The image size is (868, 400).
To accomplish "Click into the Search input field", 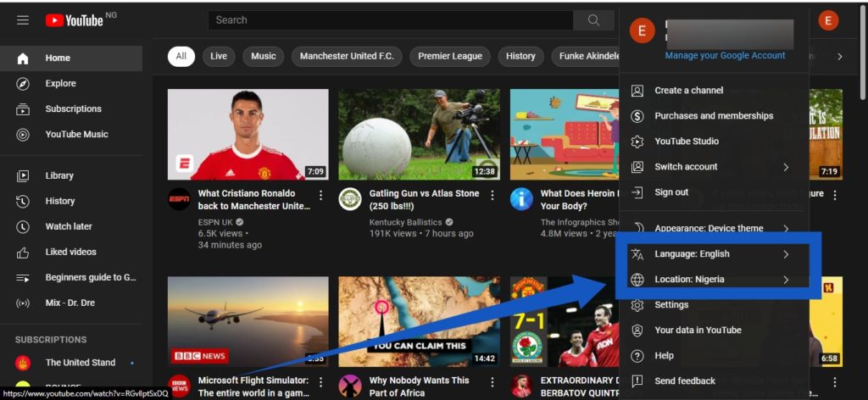I will pyautogui.click(x=390, y=20).
